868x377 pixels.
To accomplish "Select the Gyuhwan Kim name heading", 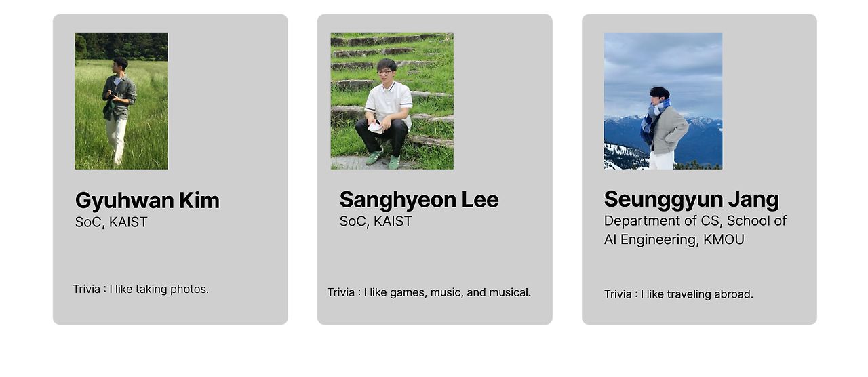I will (147, 201).
